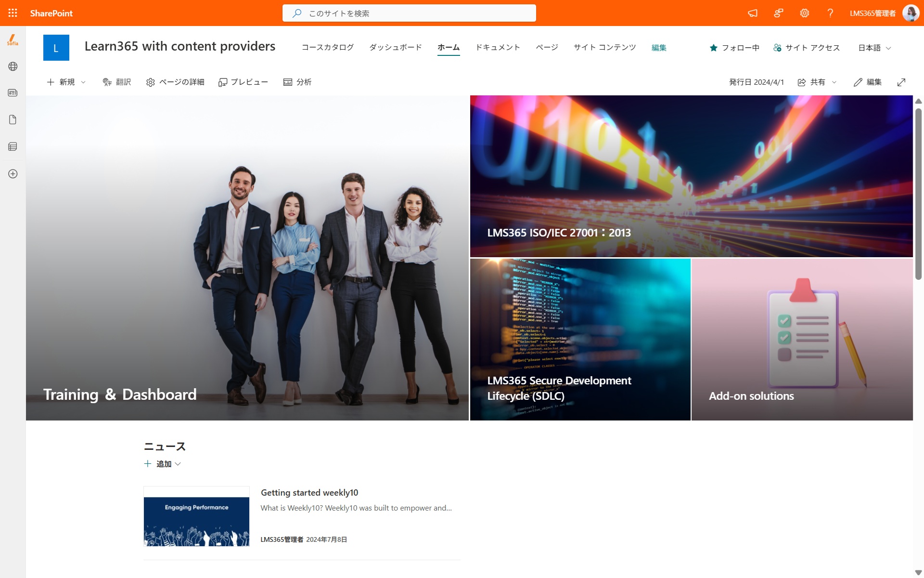Go to コースカタログ nav tab
924x578 pixels.
point(328,47)
